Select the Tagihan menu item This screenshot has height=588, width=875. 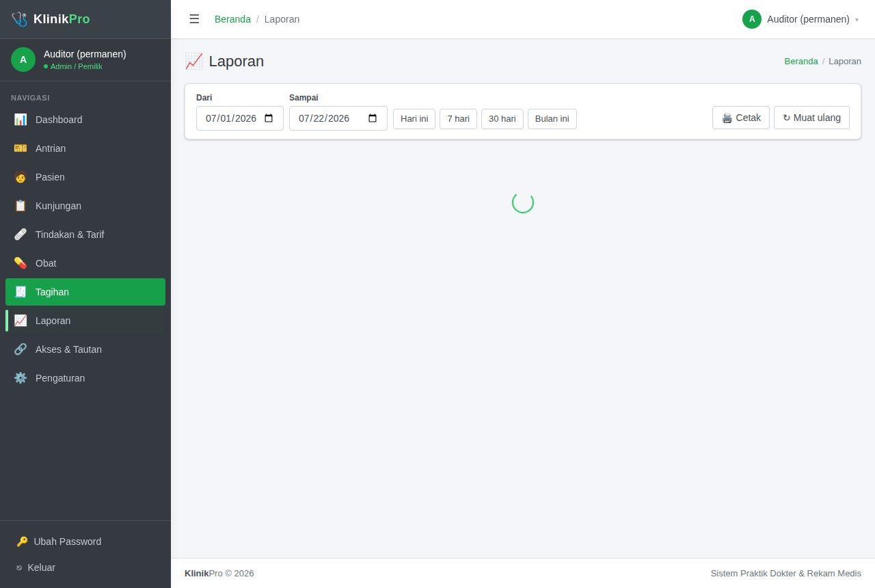pos(85,292)
